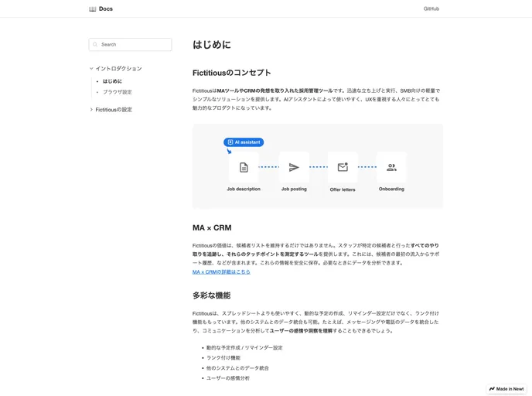
Task: Click the magnifier icon in Search box
Action: click(x=95, y=44)
